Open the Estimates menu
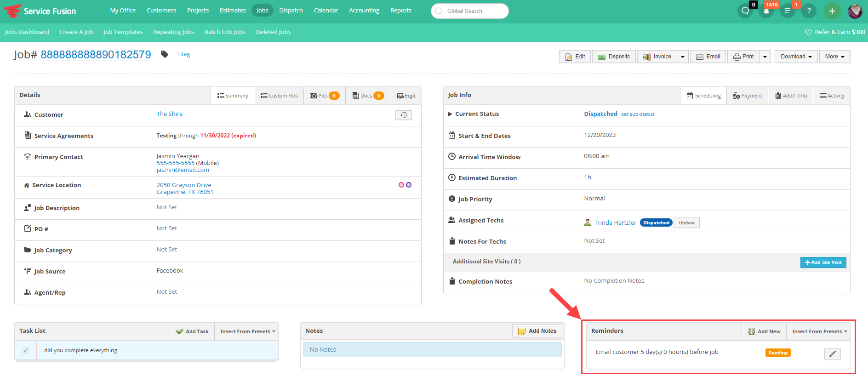868x382 pixels. click(x=233, y=10)
